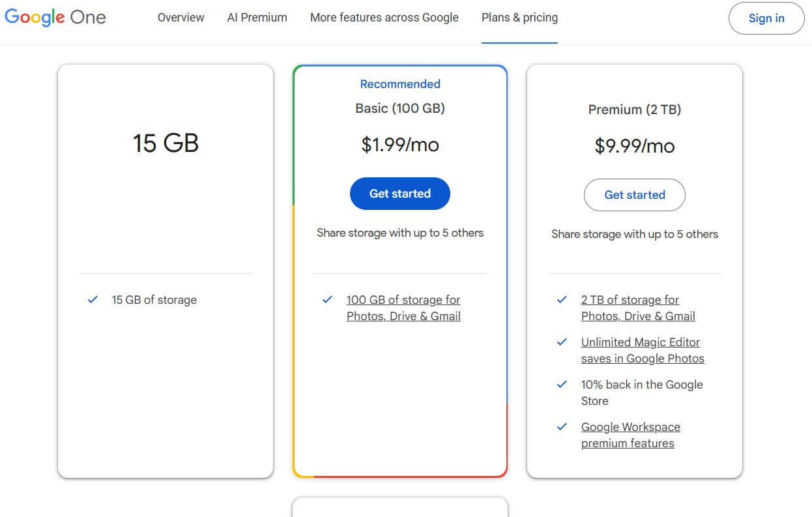Click checkmark beside "100 GB of storage" item
Screen dimensions: 812x517
point(326,300)
